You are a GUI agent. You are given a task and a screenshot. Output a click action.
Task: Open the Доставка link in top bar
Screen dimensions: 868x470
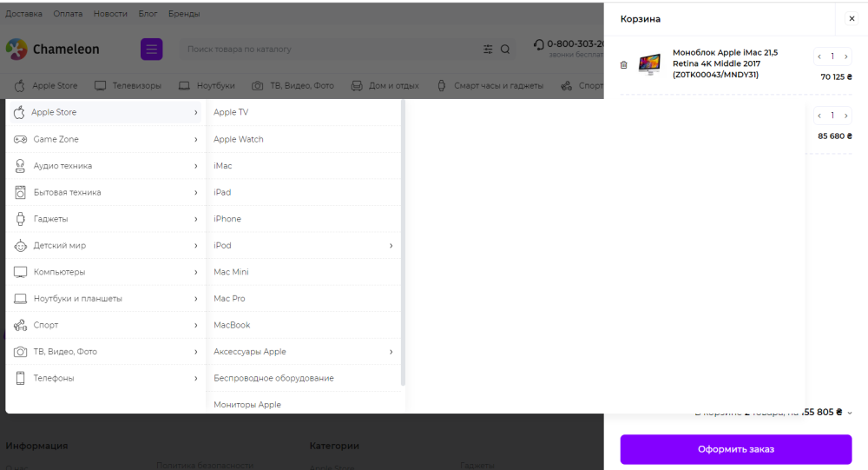[x=23, y=14]
